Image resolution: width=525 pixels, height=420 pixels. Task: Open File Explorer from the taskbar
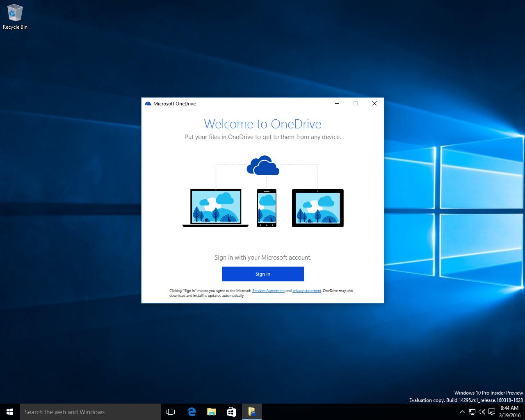[x=211, y=412]
